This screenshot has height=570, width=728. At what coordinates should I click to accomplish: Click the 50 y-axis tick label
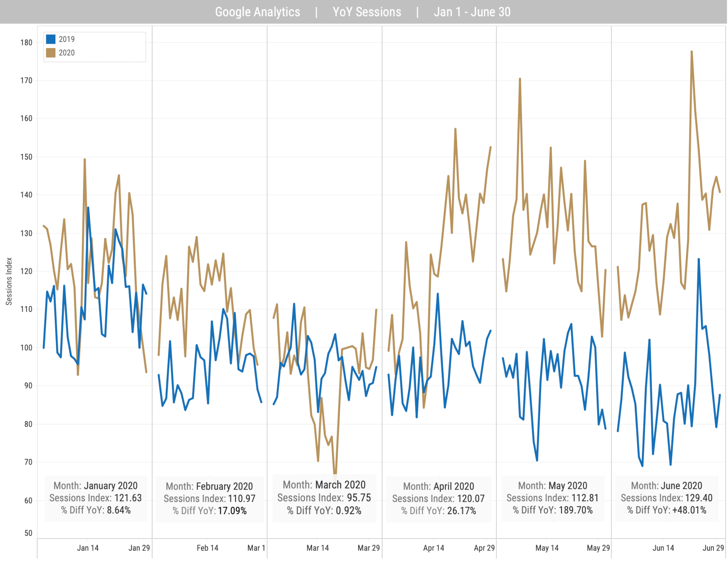tap(28, 533)
